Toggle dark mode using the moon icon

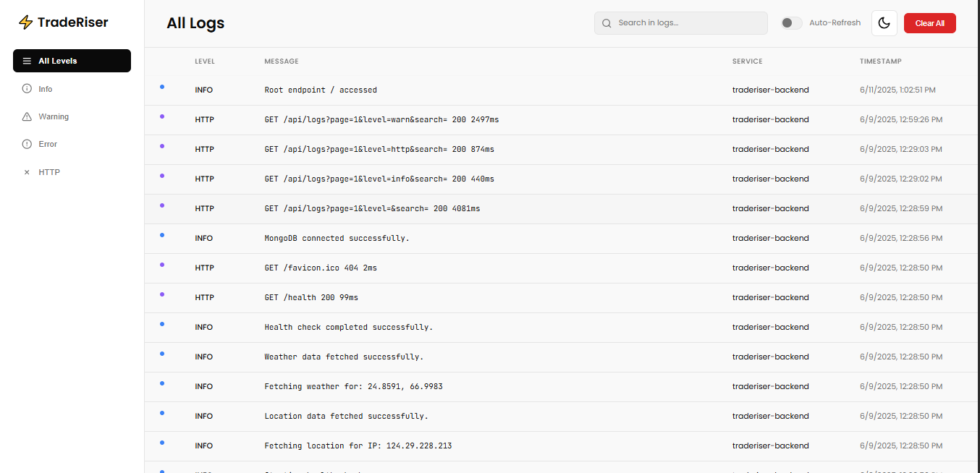pyautogui.click(x=884, y=22)
